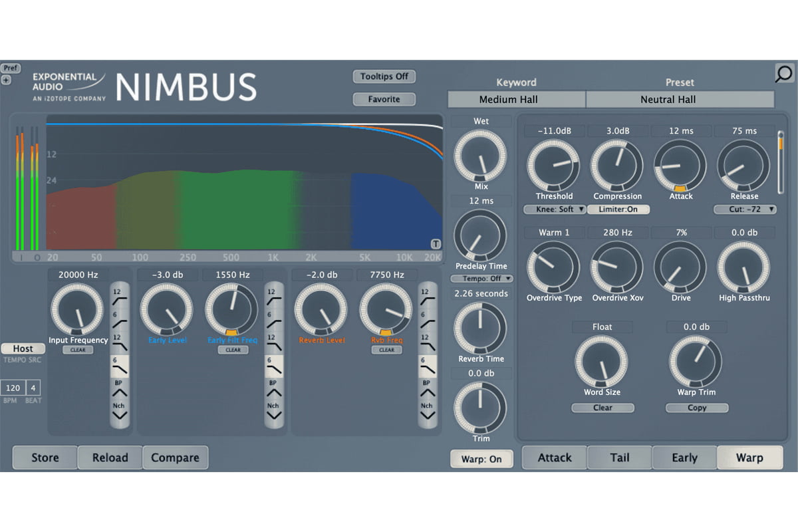The width and height of the screenshot is (798, 532).
Task: Open the preset search magnifier
Action: [785, 72]
